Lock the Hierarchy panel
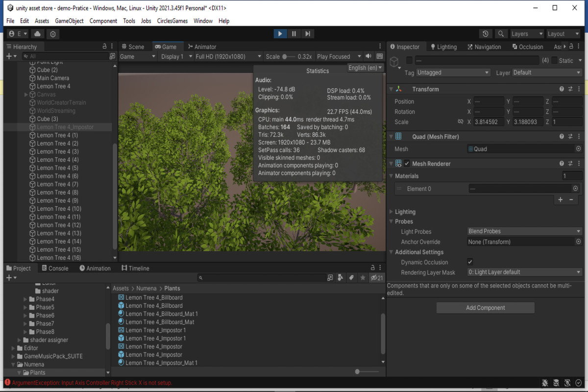Image resolution: width=588 pixels, height=392 pixels. tap(104, 46)
